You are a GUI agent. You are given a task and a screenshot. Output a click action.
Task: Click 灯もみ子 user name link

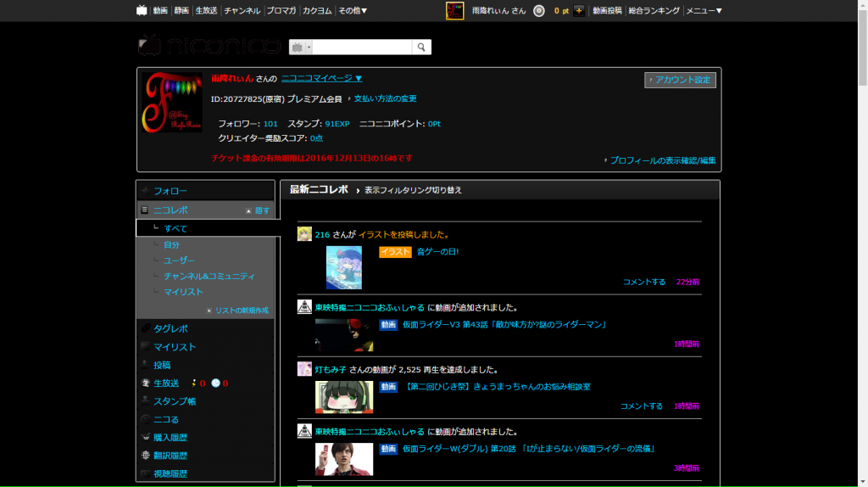331,370
